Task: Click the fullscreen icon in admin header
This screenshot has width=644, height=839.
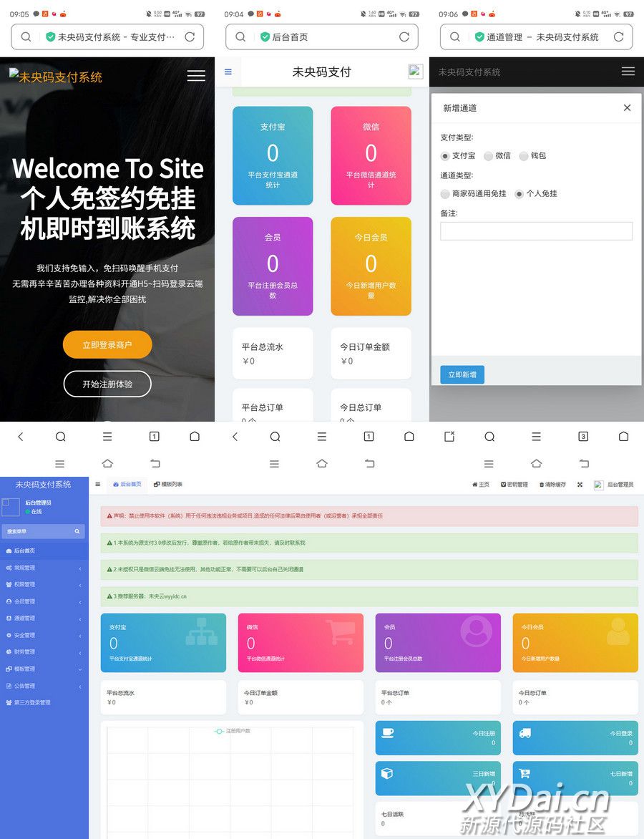Action: click(580, 485)
